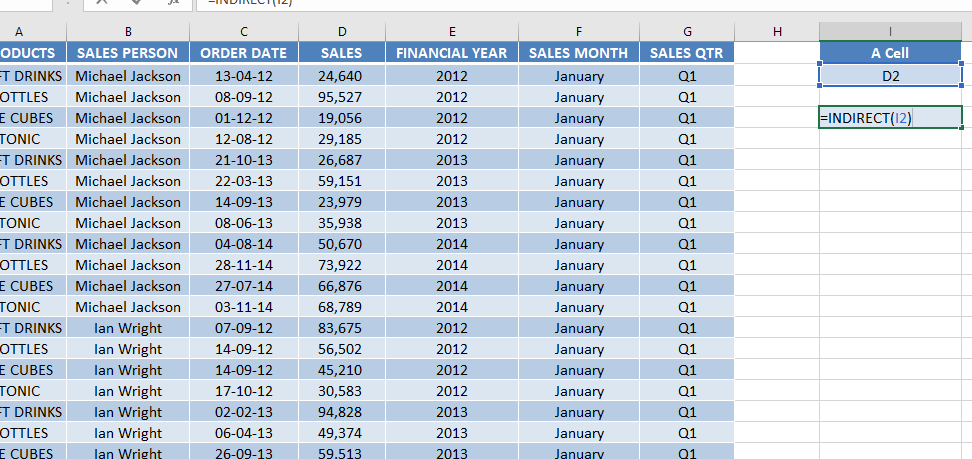Click sales value 19,056
This screenshot has height=459, width=972.
point(342,118)
